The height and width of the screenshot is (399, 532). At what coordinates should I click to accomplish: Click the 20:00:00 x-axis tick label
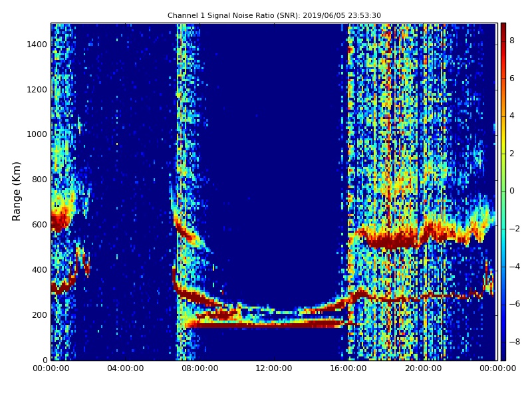point(423,368)
